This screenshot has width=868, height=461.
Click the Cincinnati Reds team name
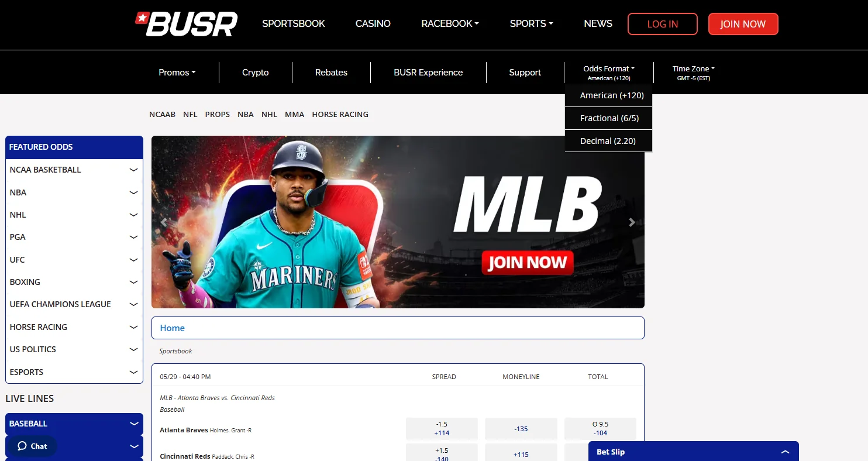[185, 456]
